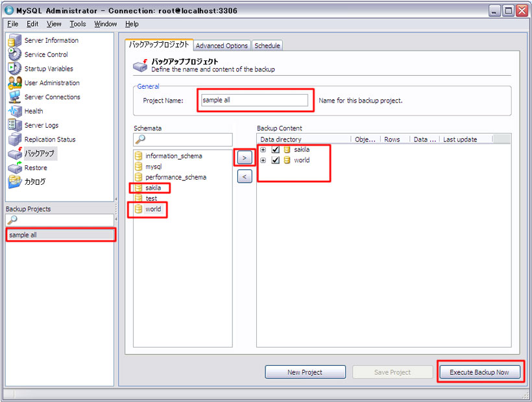
Task: Open Startup Variables icon
Action: pos(14,69)
